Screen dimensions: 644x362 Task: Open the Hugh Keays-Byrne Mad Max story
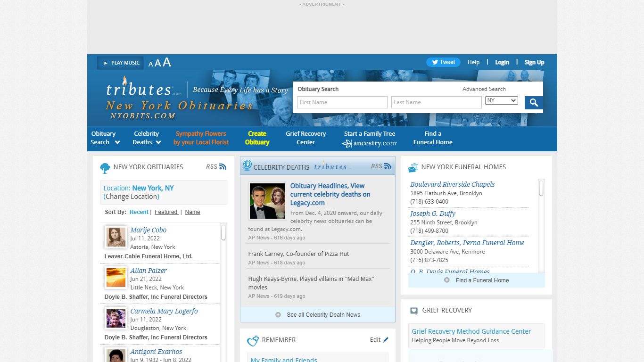[x=311, y=283]
